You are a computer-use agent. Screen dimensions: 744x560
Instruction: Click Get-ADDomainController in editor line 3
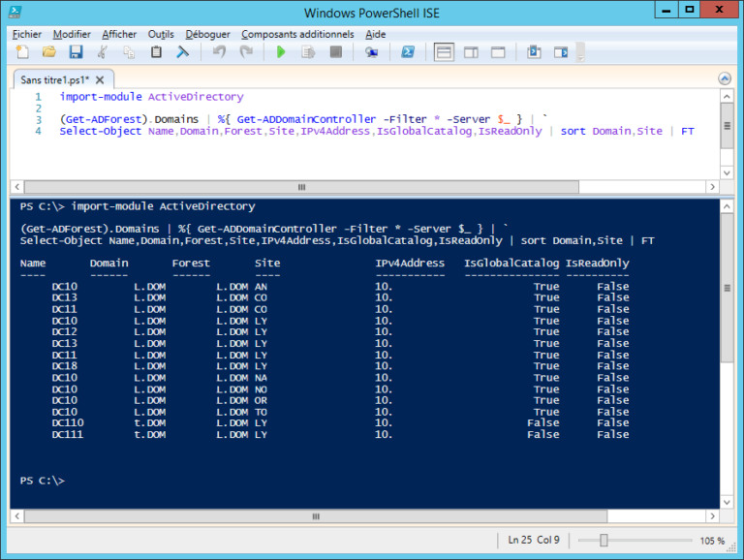[x=306, y=119]
